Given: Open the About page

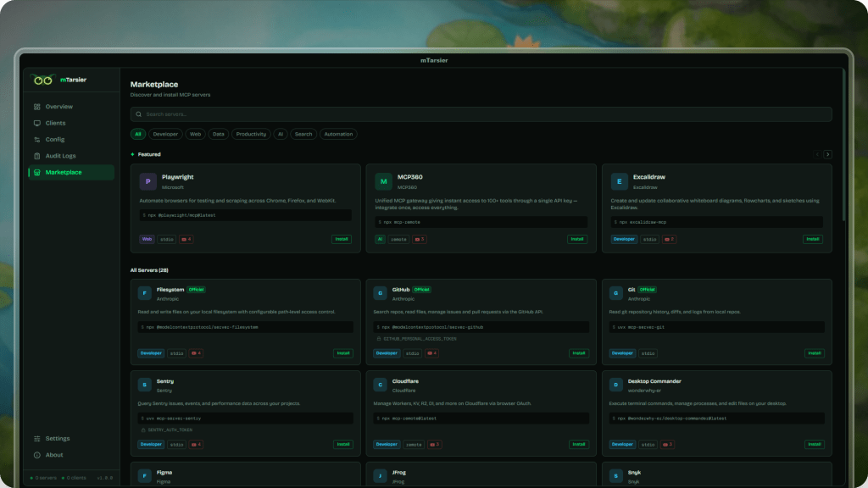Looking at the screenshot, I should pyautogui.click(x=53, y=455).
